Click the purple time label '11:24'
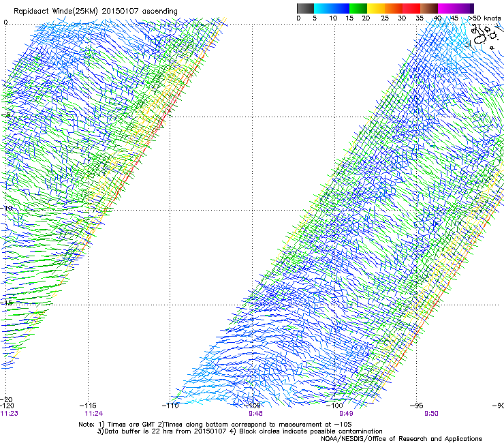The image size is (504, 443). pyautogui.click(x=94, y=414)
